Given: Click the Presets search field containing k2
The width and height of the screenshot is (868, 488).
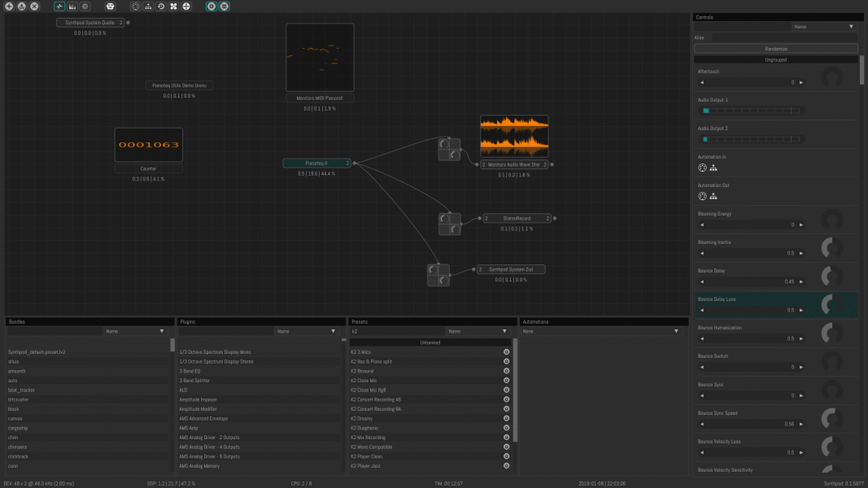Looking at the screenshot, I should pos(397,331).
